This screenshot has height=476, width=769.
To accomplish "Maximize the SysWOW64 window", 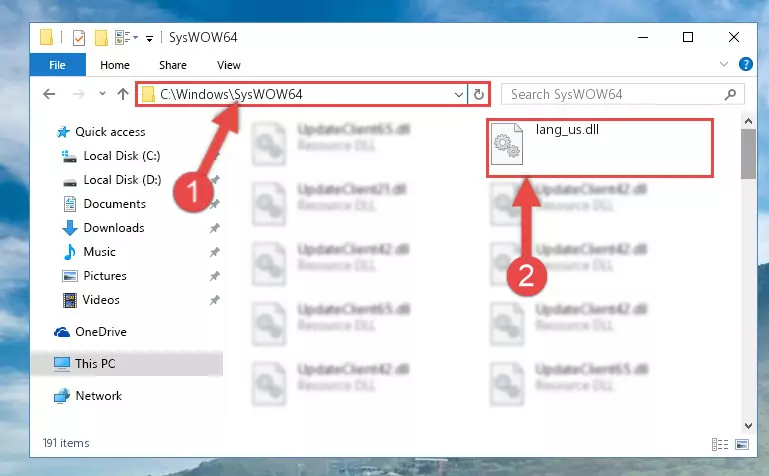I will (x=688, y=37).
